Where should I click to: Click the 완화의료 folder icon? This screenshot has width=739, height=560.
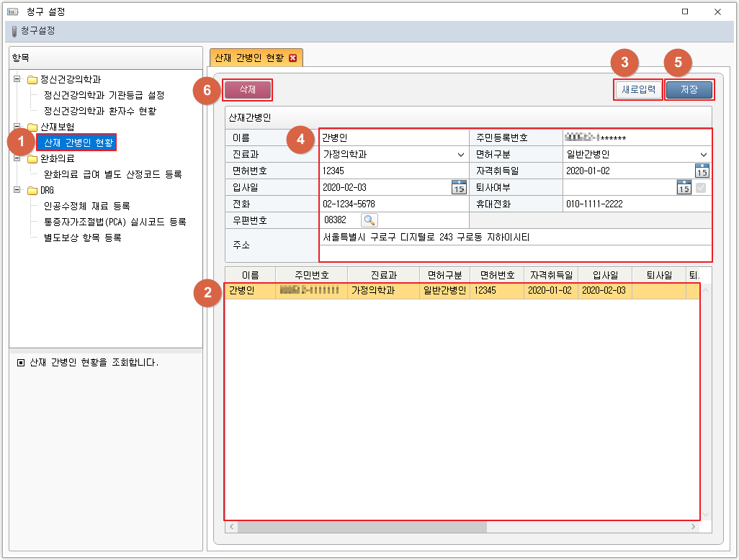pos(32,159)
